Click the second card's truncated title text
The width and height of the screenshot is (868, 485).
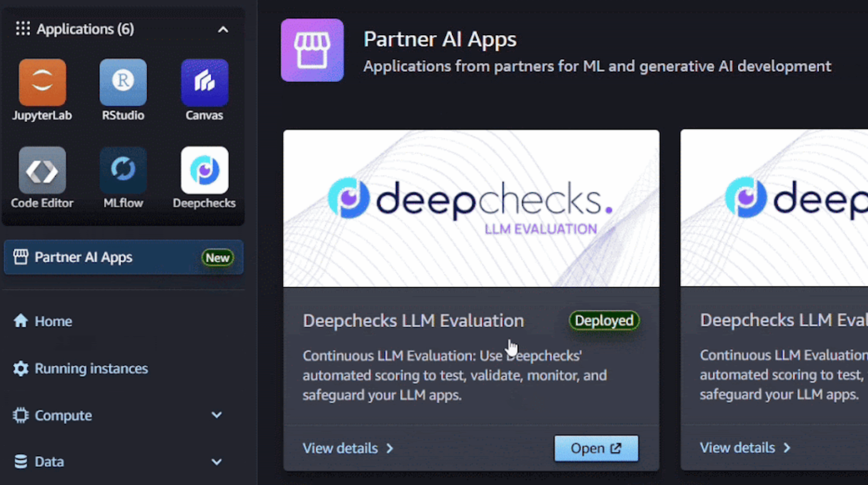click(x=784, y=320)
